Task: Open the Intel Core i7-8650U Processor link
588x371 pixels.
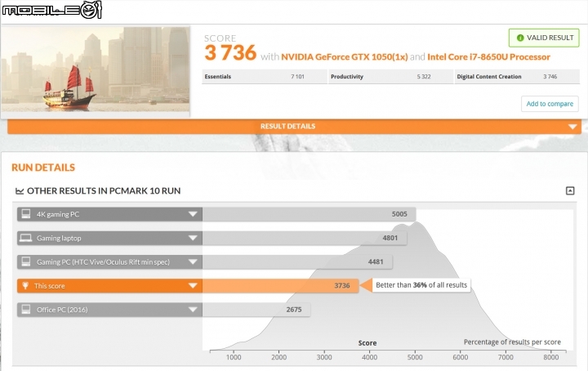Action: tap(488, 57)
